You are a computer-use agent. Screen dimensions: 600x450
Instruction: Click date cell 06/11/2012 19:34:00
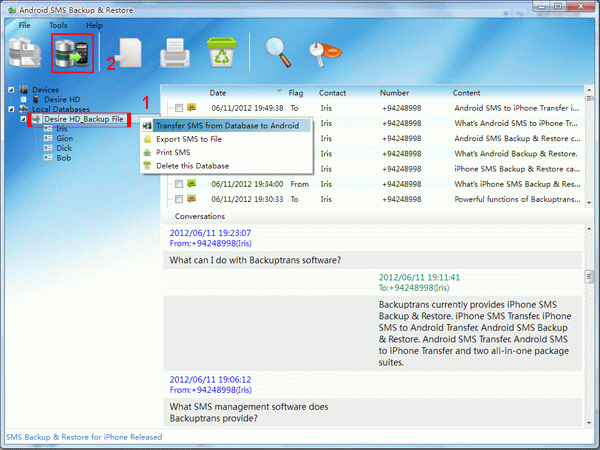(x=247, y=184)
